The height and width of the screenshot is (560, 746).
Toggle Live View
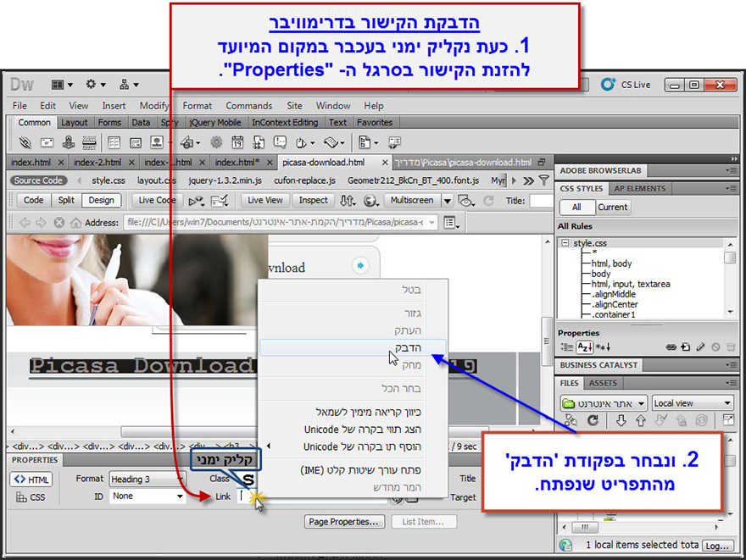tap(265, 200)
